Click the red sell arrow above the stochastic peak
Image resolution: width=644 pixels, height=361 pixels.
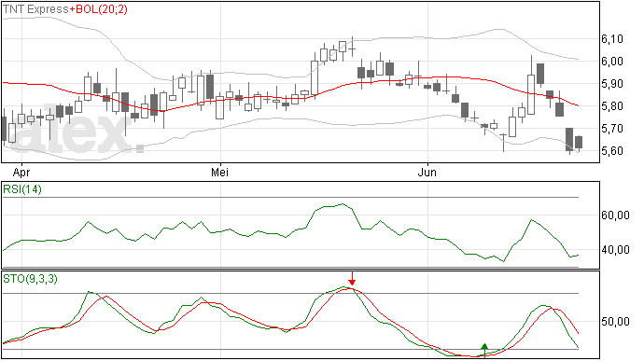(352, 278)
